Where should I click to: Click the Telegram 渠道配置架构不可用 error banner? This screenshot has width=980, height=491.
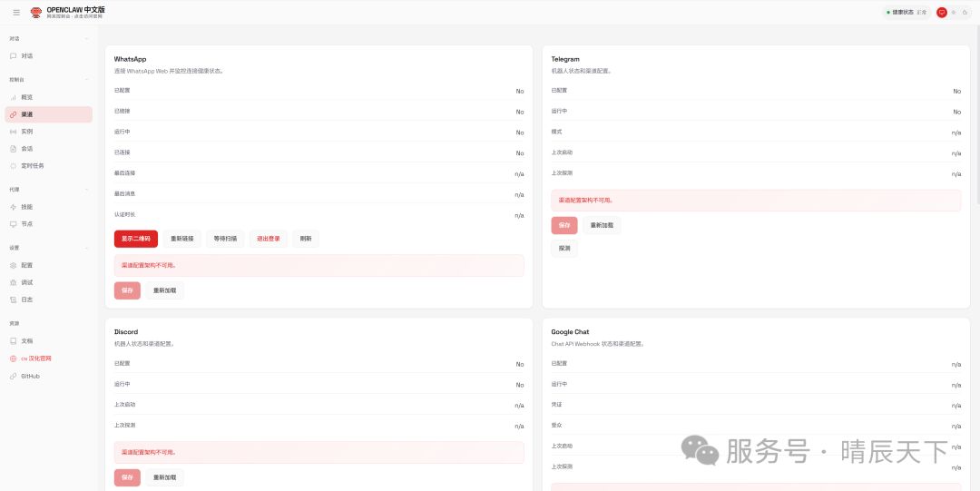[756, 201]
